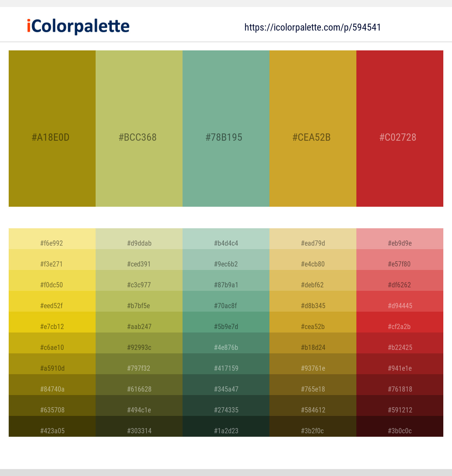452x476 pixels.
Task: Click the #5b9e7d green shade
Action: [x=226, y=322]
